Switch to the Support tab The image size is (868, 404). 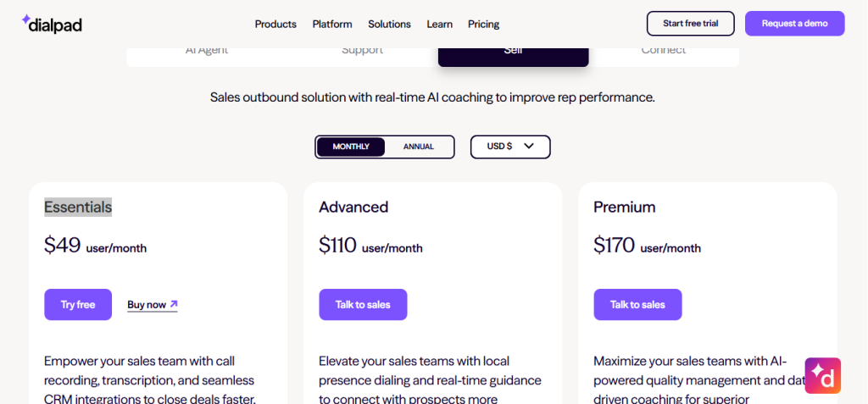click(x=362, y=53)
